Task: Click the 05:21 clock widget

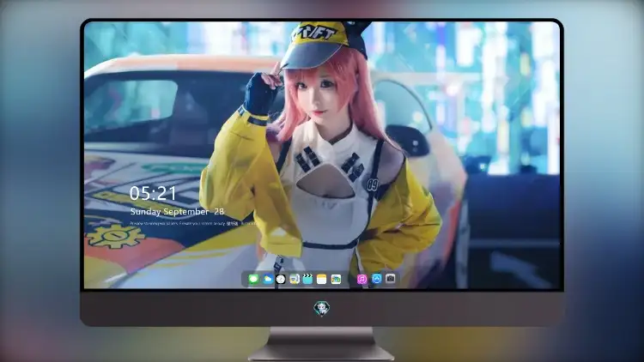Action: click(153, 193)
